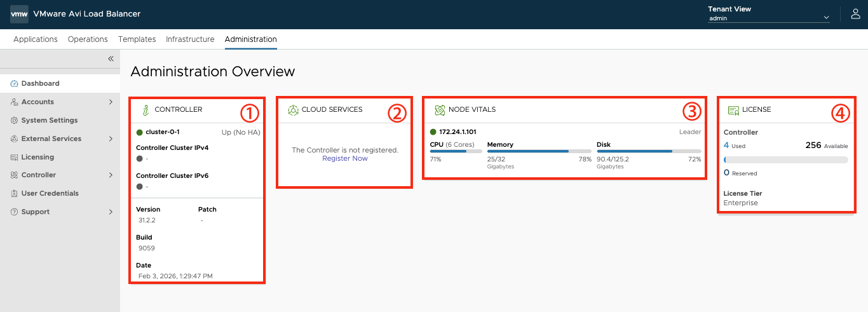Expand the External Services chevron
This screenshot has height=312, width=868.
(111, 139)
